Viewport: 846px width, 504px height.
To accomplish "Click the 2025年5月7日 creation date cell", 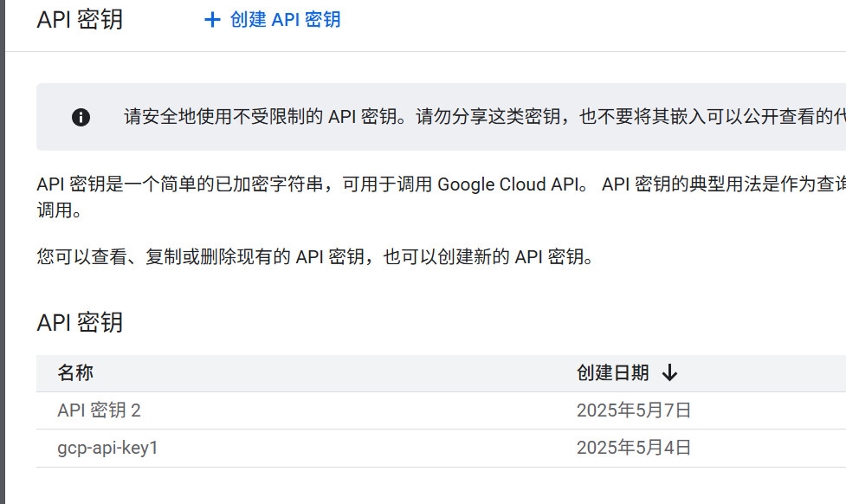I will click(x=634, y=410).
